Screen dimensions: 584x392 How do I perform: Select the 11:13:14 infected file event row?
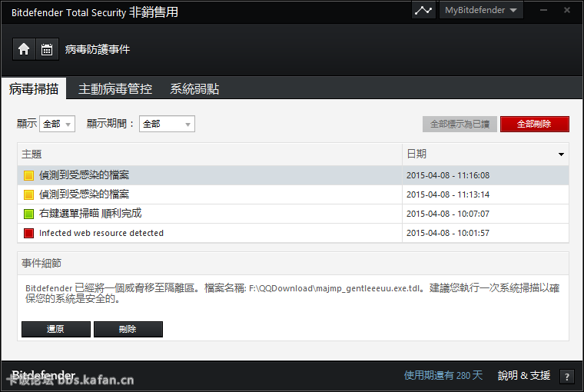point(293,194)
